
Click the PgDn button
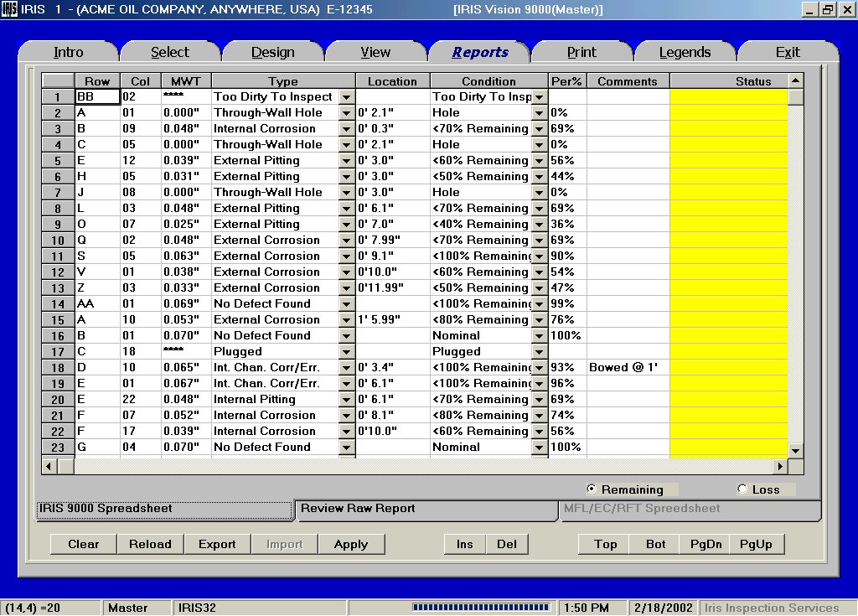point(706,544)
